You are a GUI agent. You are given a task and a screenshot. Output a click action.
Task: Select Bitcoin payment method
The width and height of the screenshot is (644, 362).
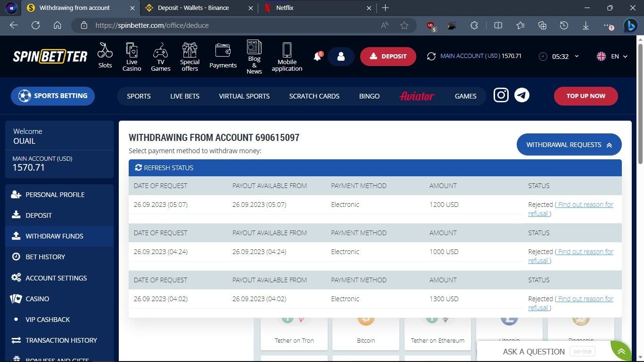tap(366, 334)
